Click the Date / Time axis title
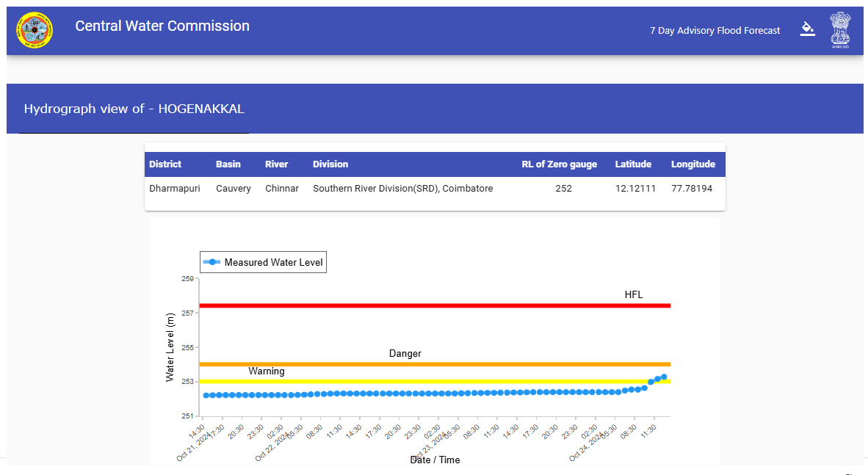 [x=435, y=460]
